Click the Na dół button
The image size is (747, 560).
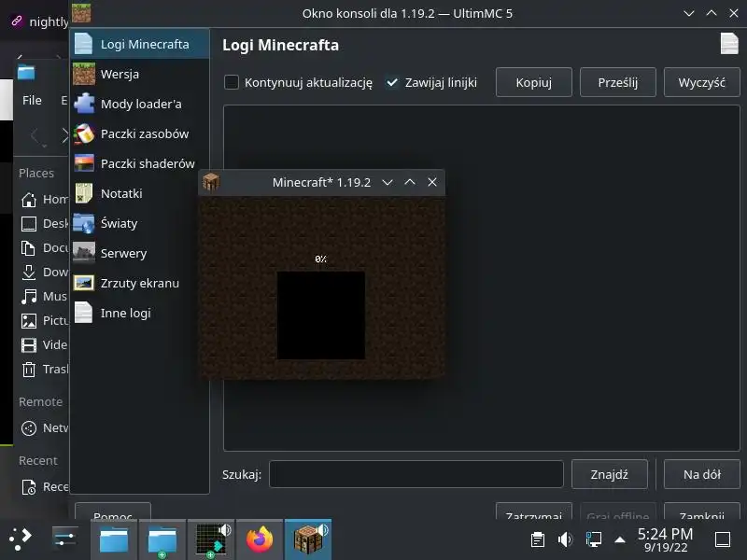(702, 474)
